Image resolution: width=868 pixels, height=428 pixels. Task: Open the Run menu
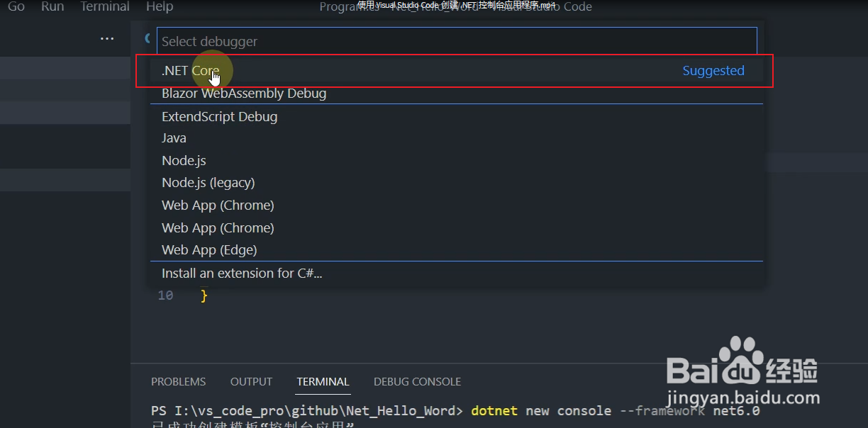(52, 6)
